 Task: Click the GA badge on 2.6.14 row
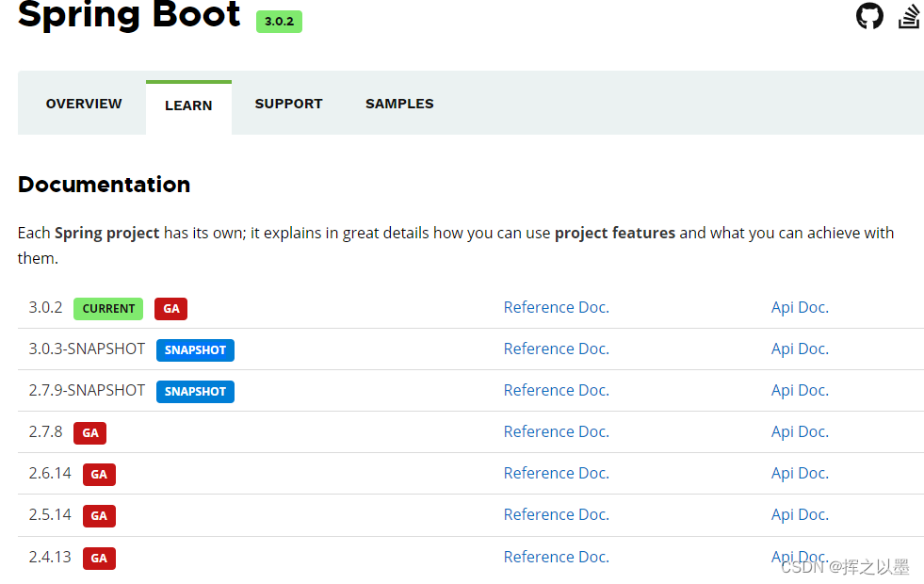(99, 475)
